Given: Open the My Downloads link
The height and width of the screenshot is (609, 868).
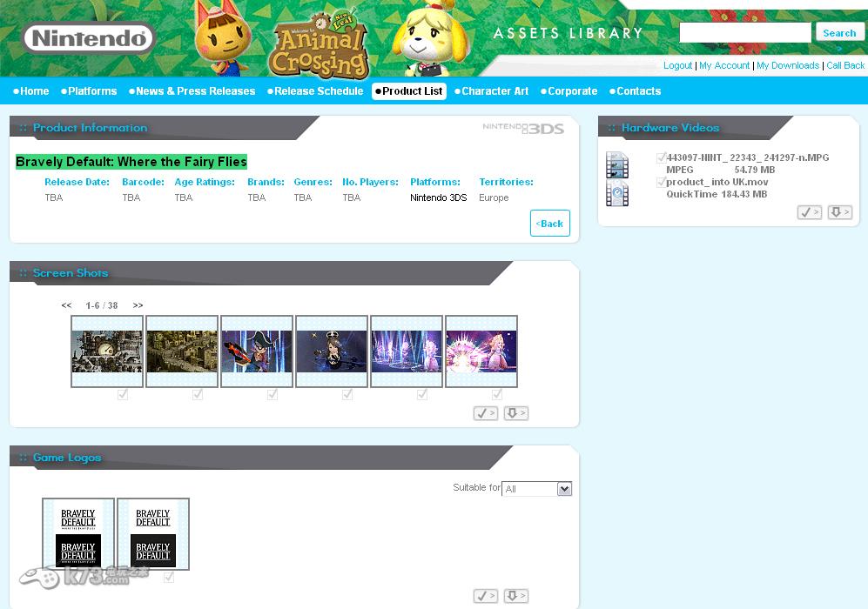Looking at the screenshot, I should click(x=788, y=65).
